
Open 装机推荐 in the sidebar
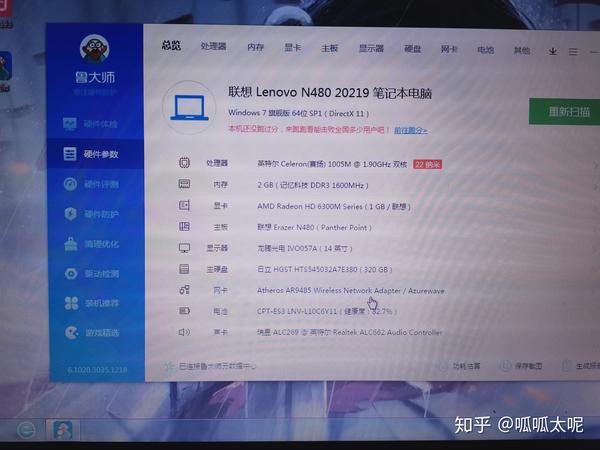(x=91, y=303)
